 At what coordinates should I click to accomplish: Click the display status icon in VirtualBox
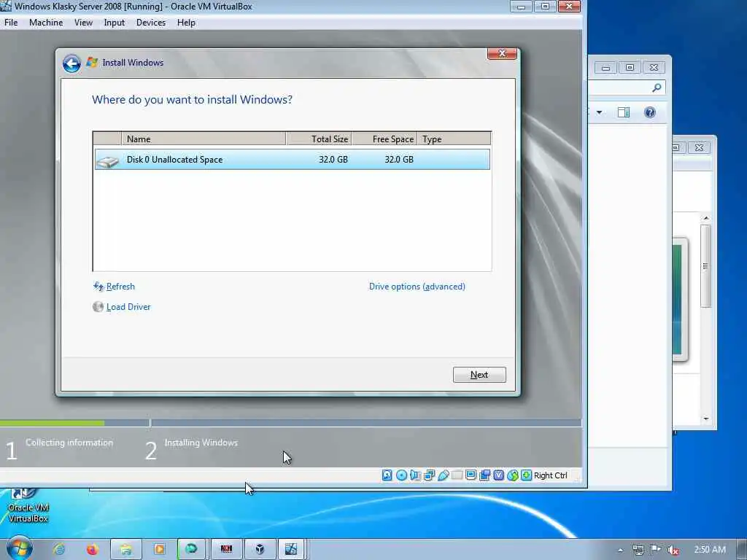pyautogui.click(x=471, y=475)
